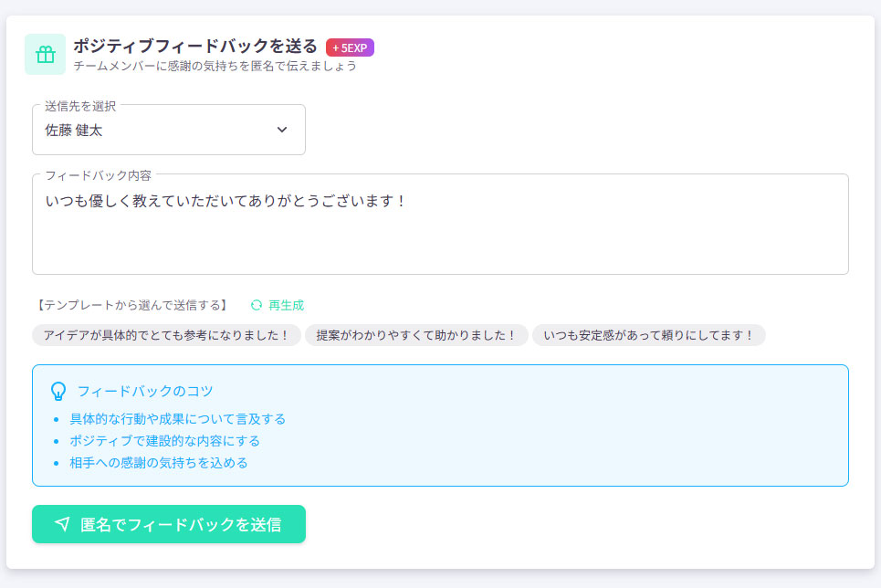Select template いつも安定感があって頼りにしてます！
This screenshot has width=881, height=588.
point(648,335)
